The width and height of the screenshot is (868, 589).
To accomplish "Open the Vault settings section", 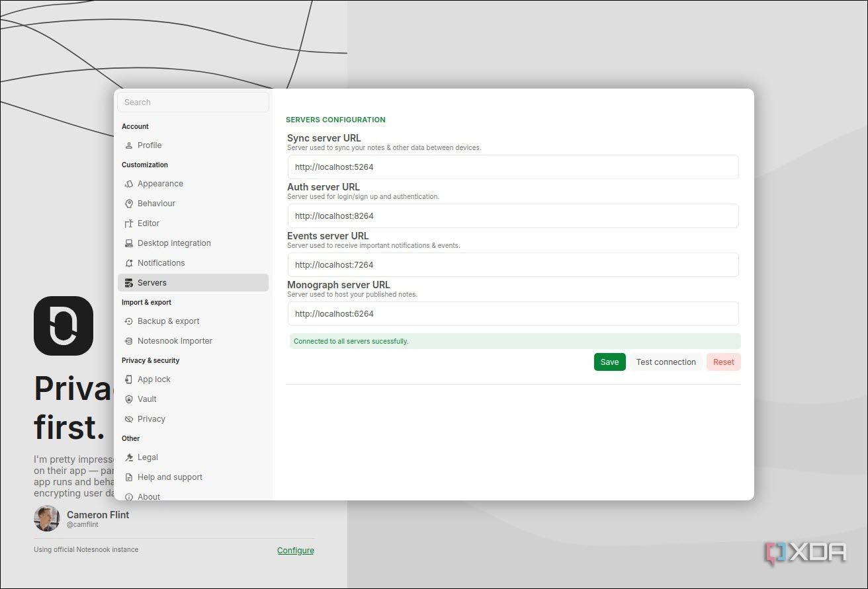I will click(193, 399).
